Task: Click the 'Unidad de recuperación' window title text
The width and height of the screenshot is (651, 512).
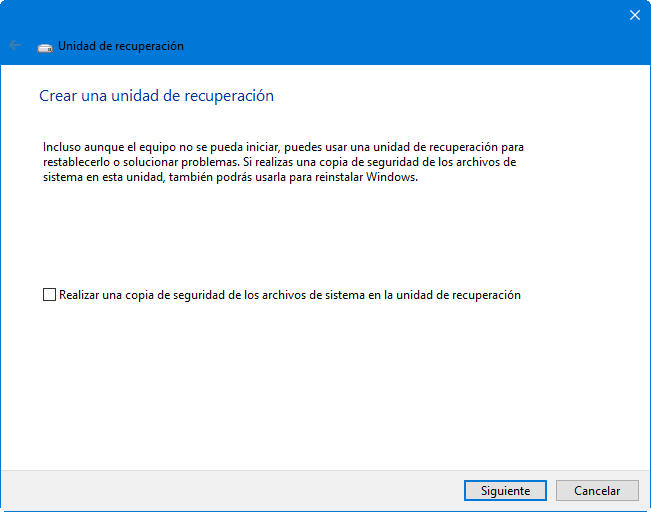Action: (121, 46)
